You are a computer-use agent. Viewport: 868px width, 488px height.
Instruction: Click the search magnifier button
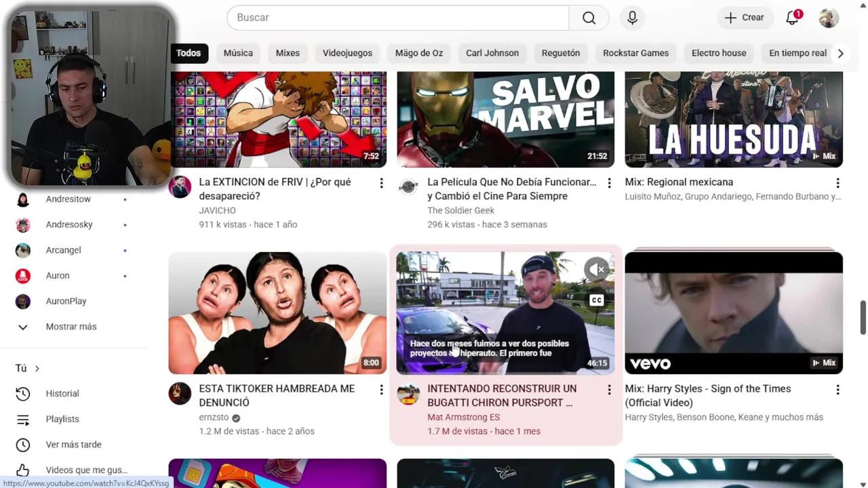pyautogui.click(x=589, y=18)
